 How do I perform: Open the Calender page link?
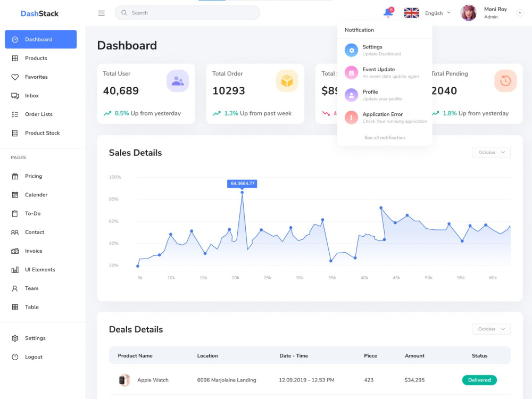point(36,194)
